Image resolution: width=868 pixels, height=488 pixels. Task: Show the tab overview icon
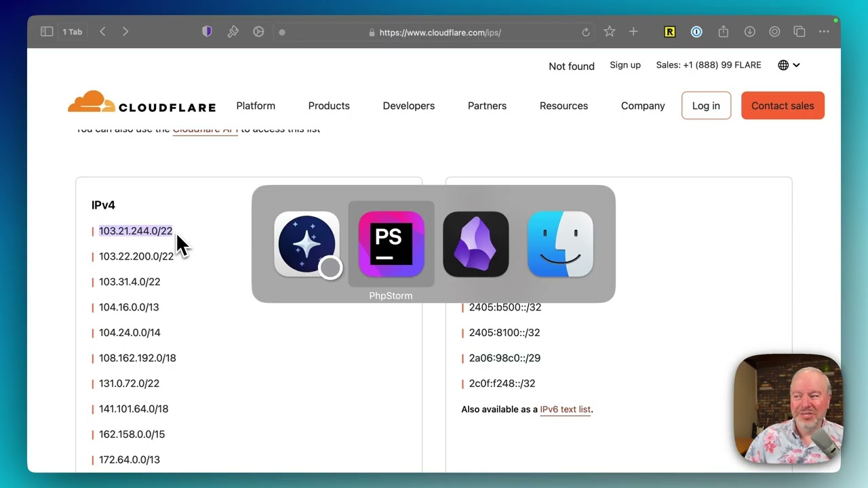point(800,32)
